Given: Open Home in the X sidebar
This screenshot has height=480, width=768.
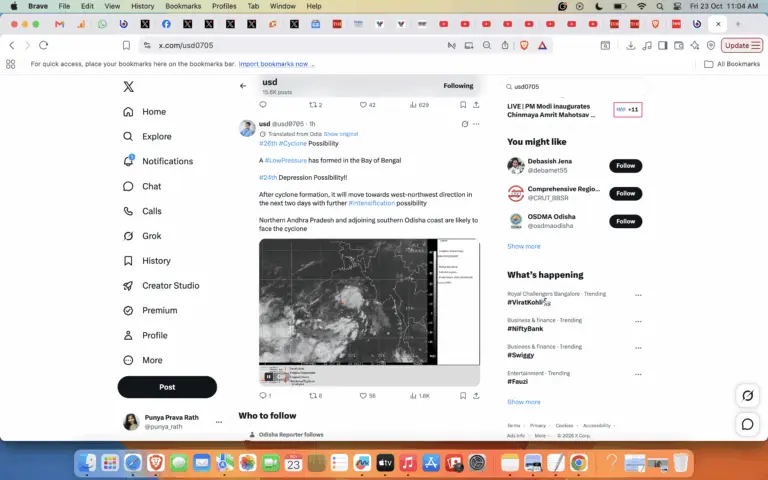Looking at the screenshot, I should pyautogui.click(x=144, y=112).
